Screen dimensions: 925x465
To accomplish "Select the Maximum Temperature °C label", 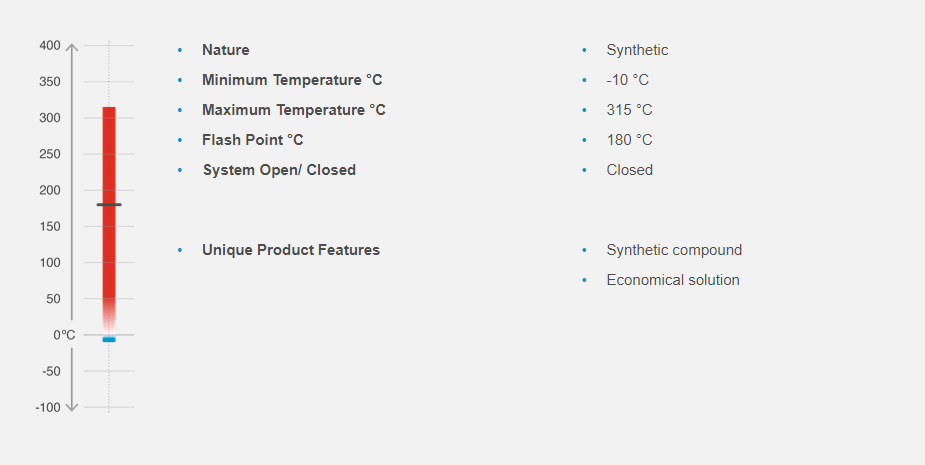I will click(294, 110).
